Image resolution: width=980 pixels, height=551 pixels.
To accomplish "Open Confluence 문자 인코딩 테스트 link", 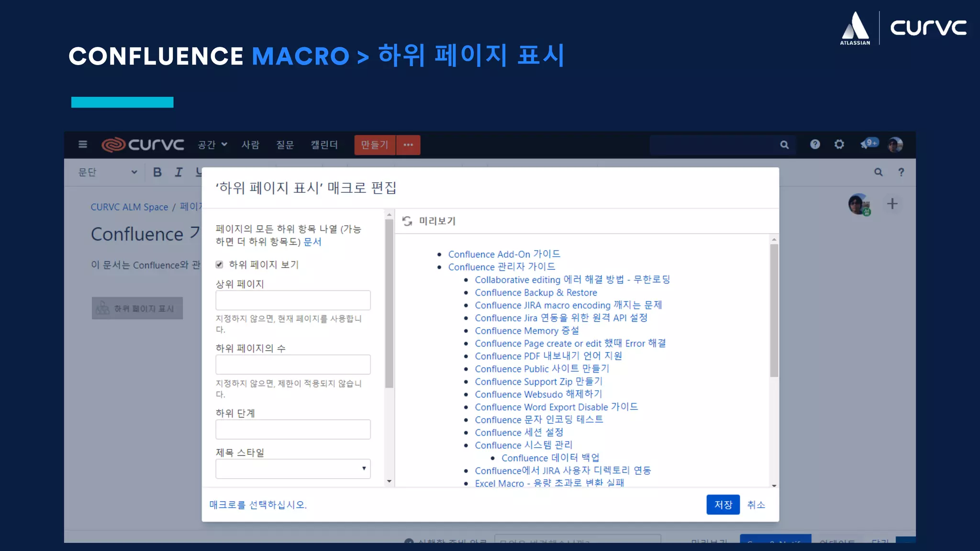I will click(x=539, y=420).
